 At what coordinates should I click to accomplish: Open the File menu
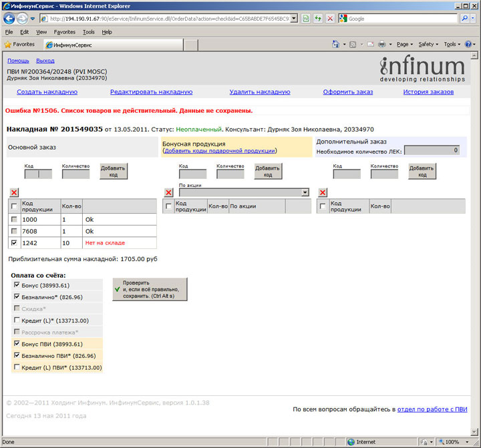pos(9,32)
